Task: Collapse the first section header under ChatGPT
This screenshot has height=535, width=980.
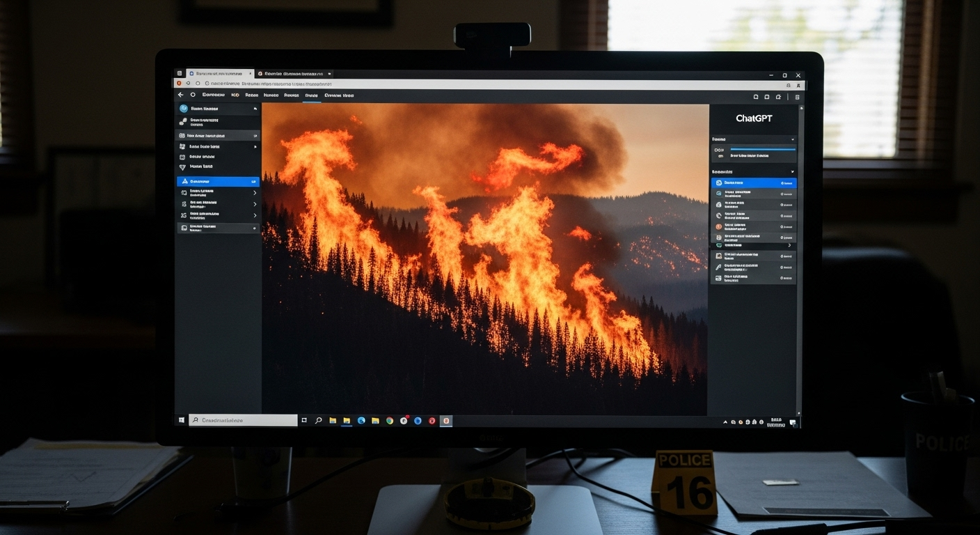Action: [x=792, y=140]
